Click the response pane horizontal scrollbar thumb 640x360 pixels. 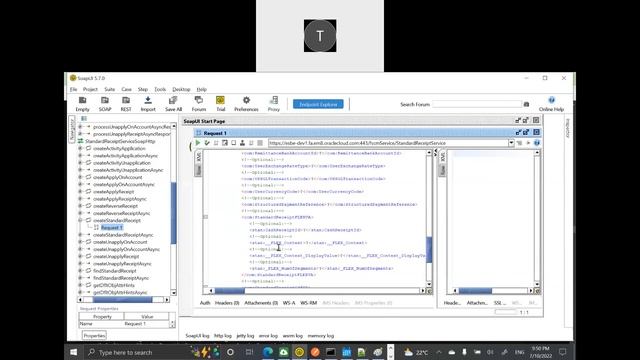coord(475,291)
